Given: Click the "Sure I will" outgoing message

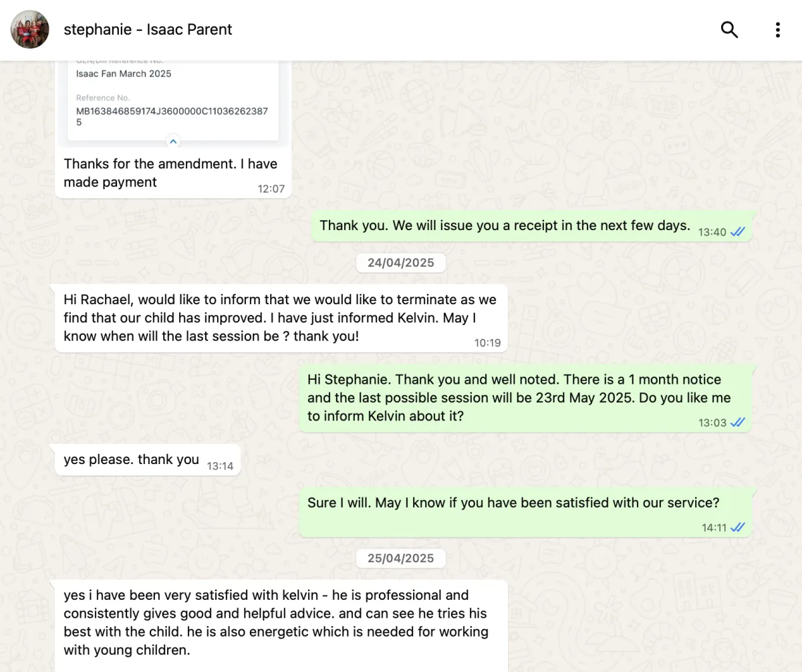Looking at the screenshot, I should coord(513,503).
